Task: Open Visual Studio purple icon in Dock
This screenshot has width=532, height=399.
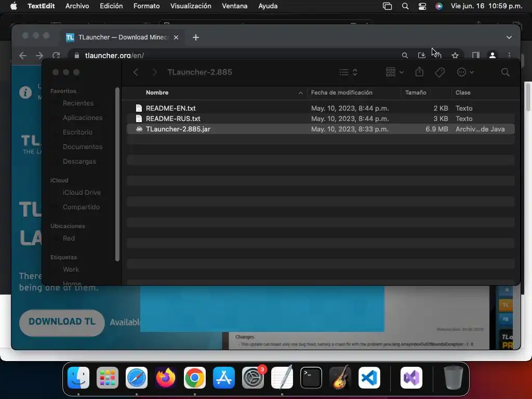Action: click(411, 378)
